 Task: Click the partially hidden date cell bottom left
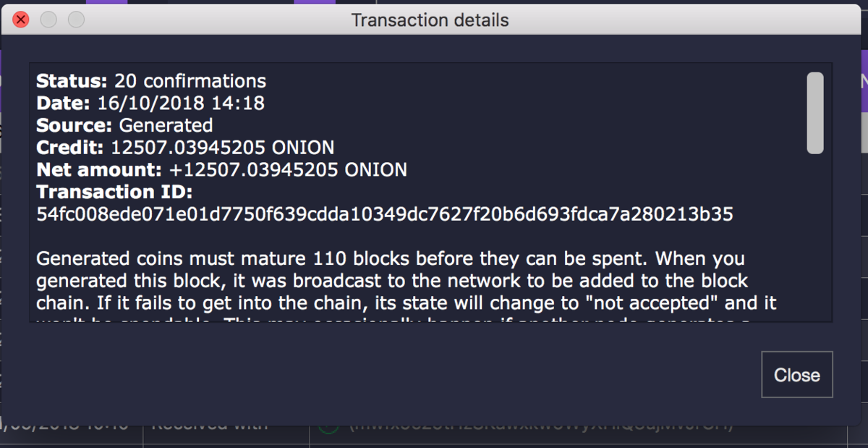coord(65,426)
